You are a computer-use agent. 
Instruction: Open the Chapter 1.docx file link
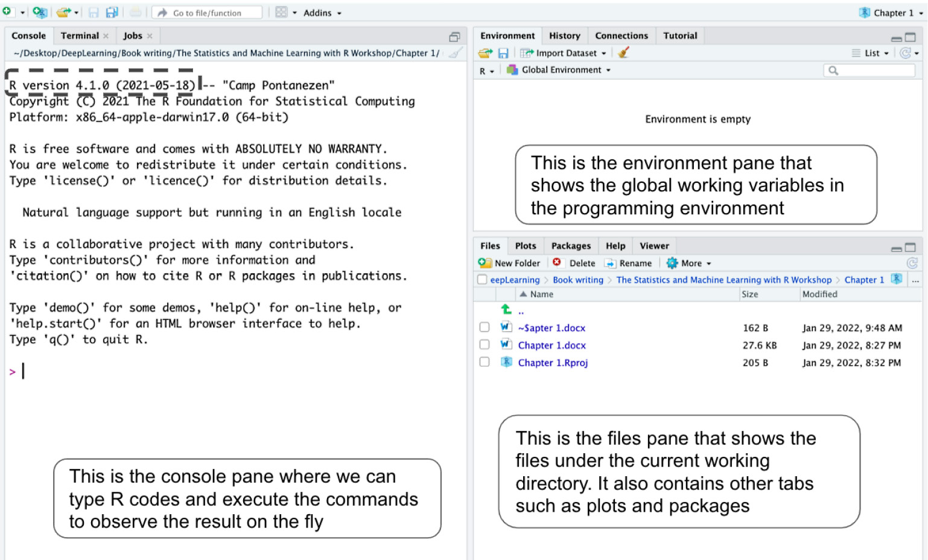click(x=551, y=345)
